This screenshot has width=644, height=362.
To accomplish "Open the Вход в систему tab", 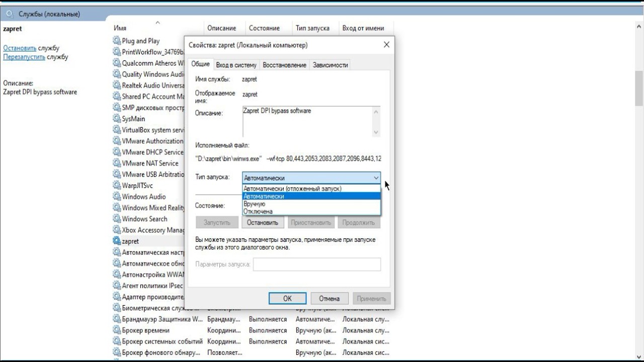I will 236,65.
